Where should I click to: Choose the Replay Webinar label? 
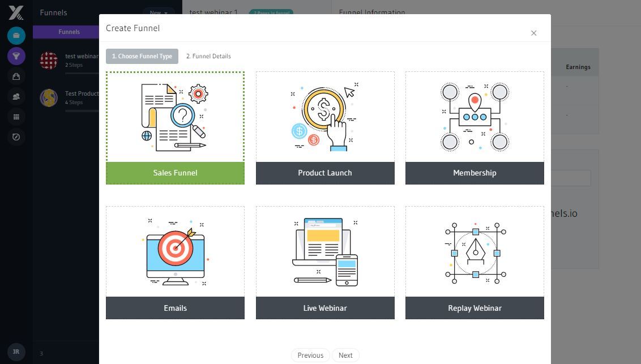(x=475, y=308)
